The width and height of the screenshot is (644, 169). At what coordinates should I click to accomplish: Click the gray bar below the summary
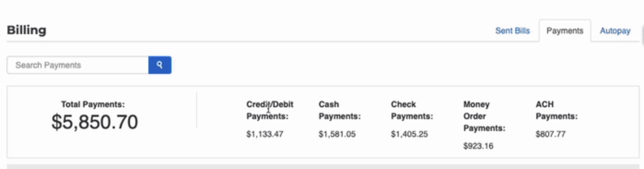tap(323, 166)
